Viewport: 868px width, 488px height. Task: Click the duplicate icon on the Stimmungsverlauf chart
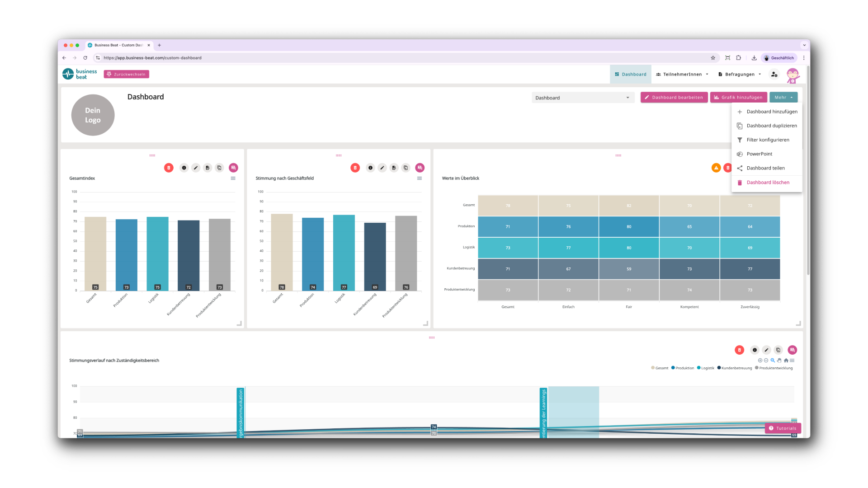click(x=778, y=350)
